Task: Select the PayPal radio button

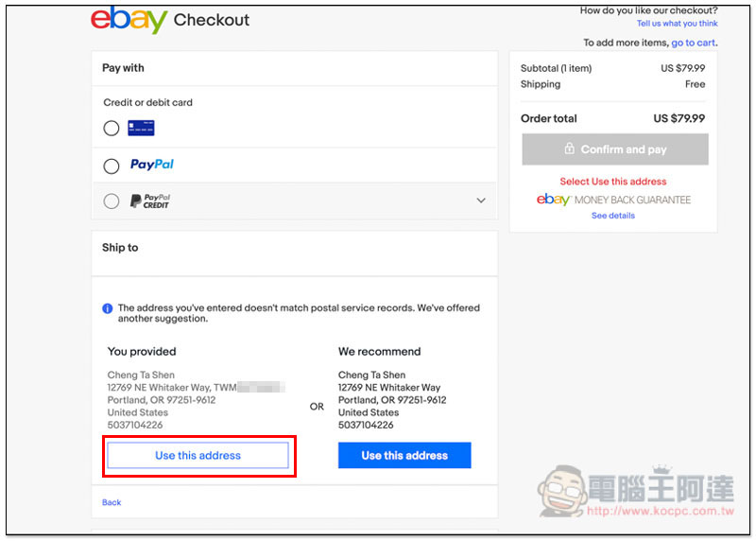Action: [x=112, y=166]
